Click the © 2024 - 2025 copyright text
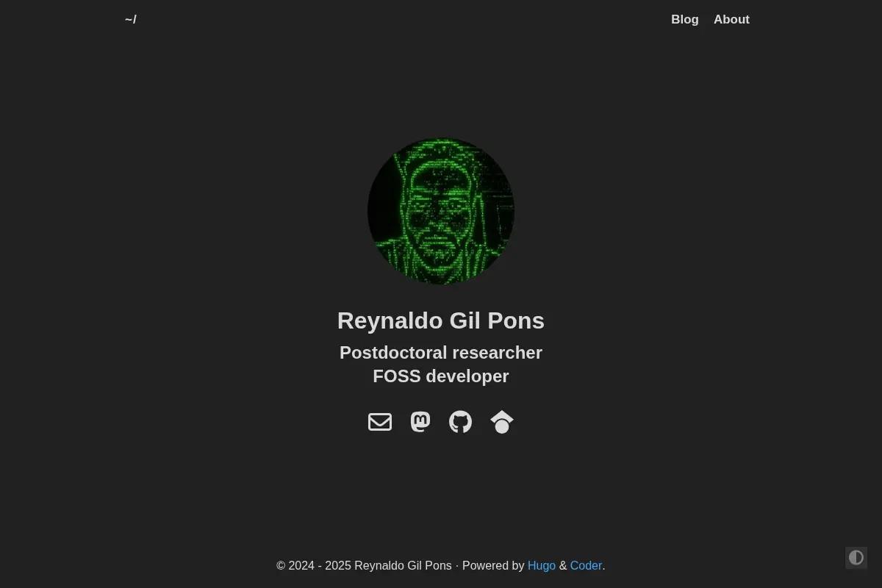The height and width of the screenshot is (588, 882). pyautogui.click(x=364, y=566)
